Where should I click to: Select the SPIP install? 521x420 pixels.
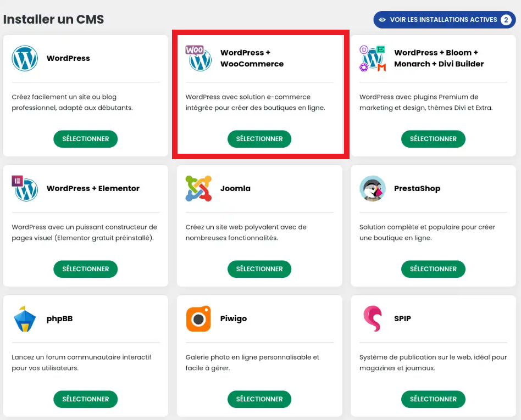(x=433, y=399)
